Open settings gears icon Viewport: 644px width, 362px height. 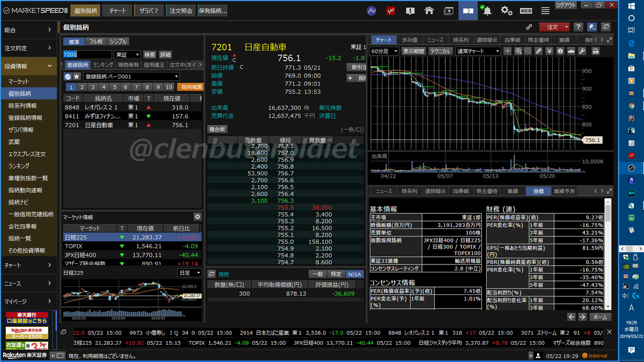[507, 10]
